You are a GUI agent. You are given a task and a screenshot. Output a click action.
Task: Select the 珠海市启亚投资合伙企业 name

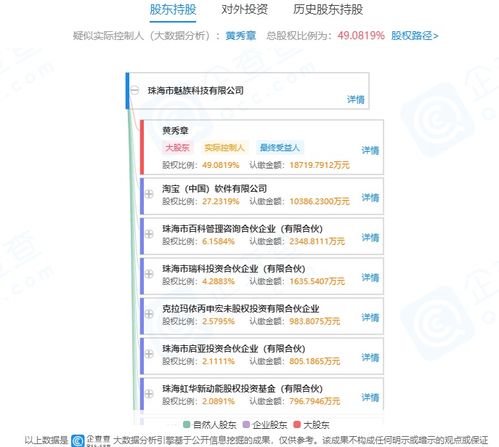point(234,349)
